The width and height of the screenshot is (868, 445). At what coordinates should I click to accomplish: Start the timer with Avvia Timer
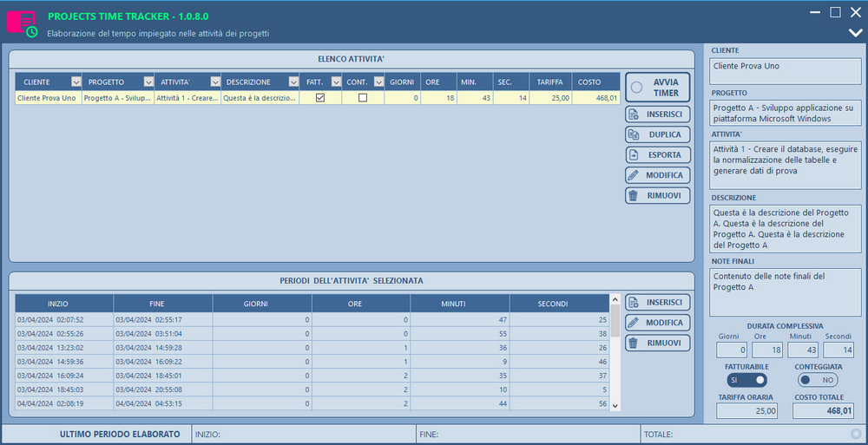657,87
